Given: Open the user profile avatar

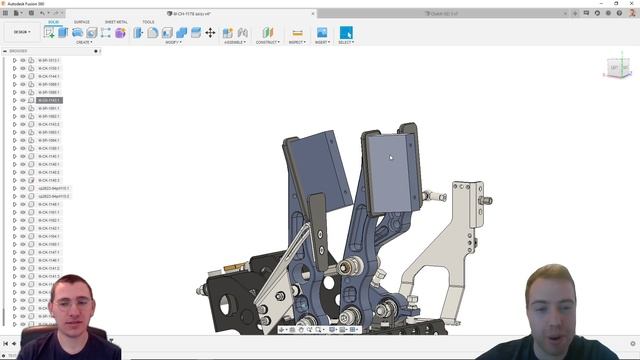Looking at the screenshot, I should [632, 13].
